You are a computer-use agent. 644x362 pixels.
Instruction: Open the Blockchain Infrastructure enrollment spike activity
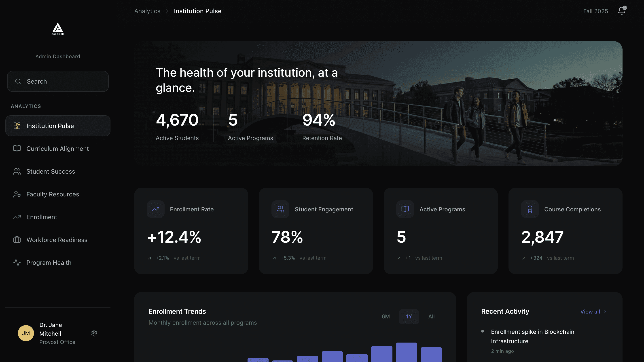(x=532, y=336)
